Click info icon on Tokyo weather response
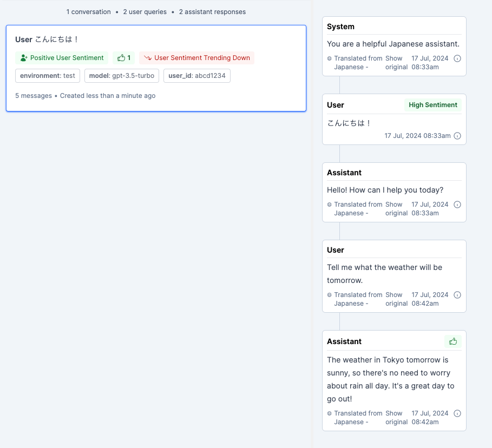 (457, 413)
